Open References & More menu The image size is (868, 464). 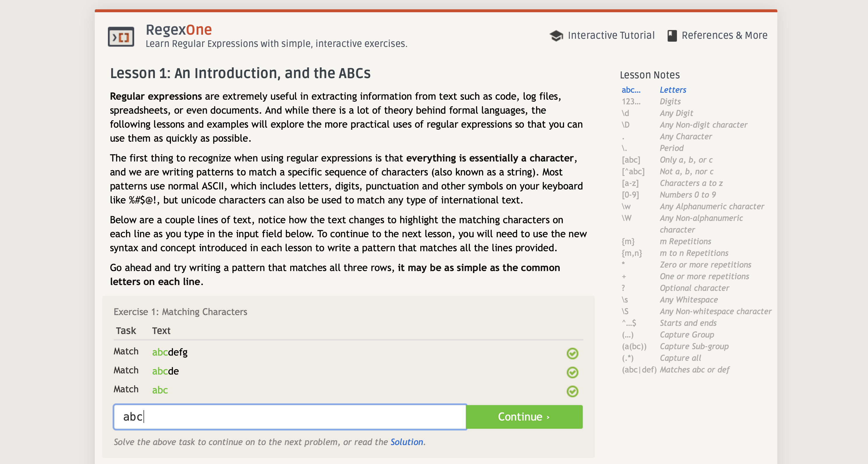pyautogui.click(x=724, y=35)
